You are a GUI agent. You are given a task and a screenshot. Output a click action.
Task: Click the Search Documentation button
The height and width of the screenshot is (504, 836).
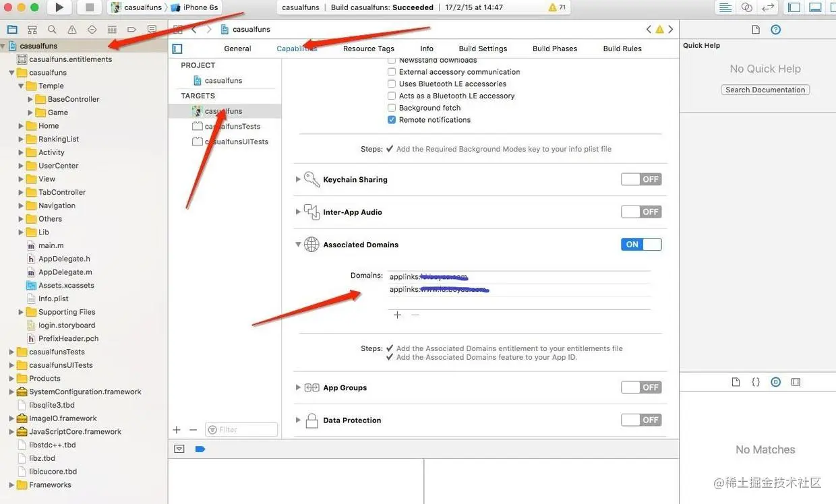[765, 90]
